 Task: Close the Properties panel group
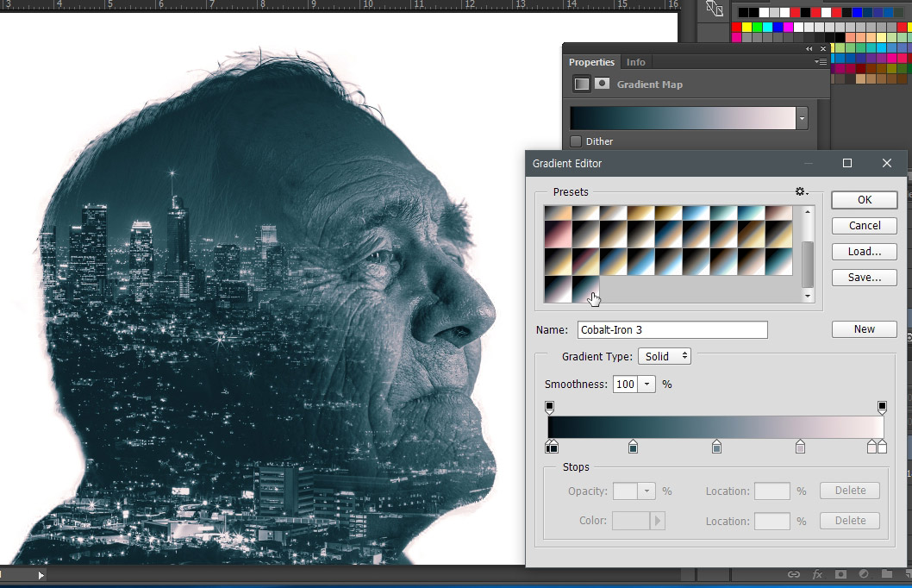click(x=823, y=49)
